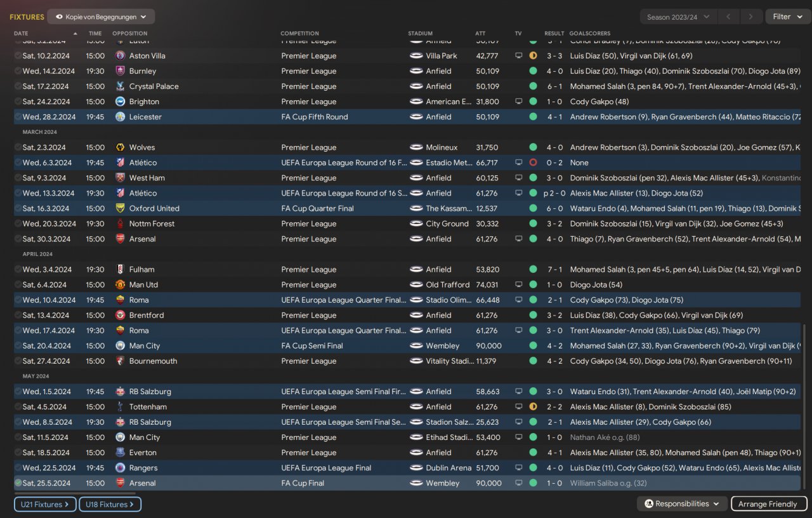
Task: Toggle the tick circle for the 2.3.2024 fixture
Action: click(18, 147)
